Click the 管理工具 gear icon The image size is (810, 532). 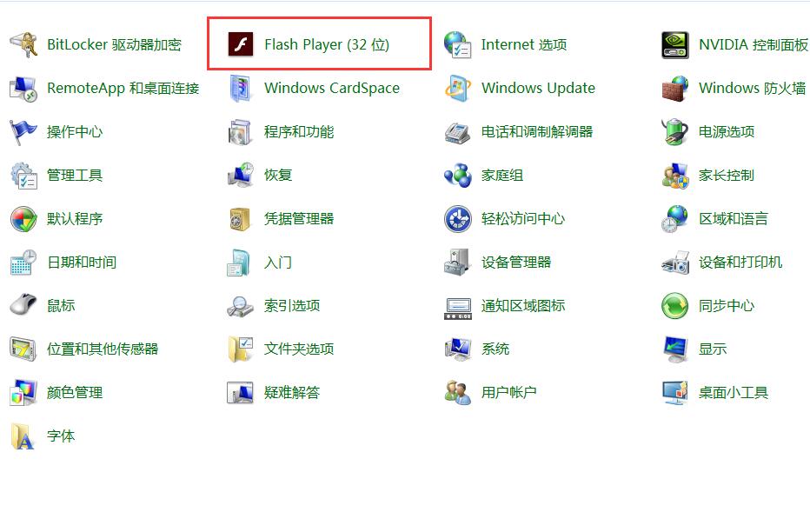coord(23,175)
